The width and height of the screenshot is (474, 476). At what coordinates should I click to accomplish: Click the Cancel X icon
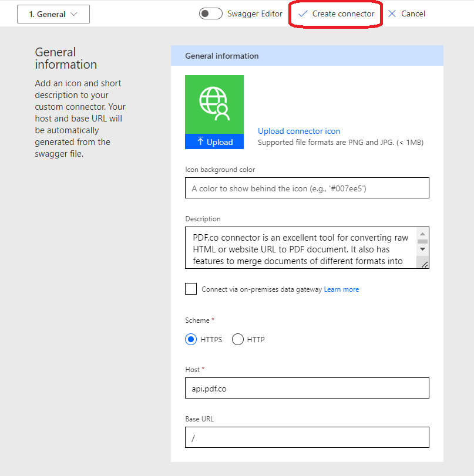pos(392,13)
